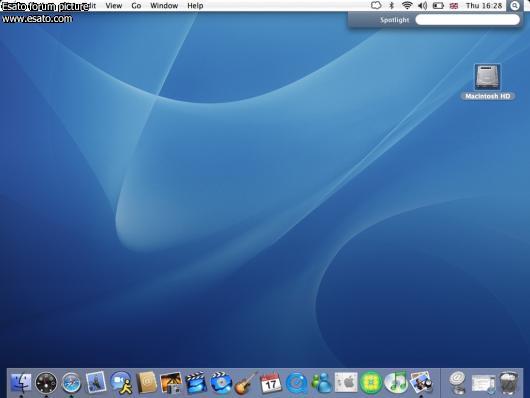Launch Dashboard from the Dock
Viewport: 530px width, 398px height.
click(46, 383)
